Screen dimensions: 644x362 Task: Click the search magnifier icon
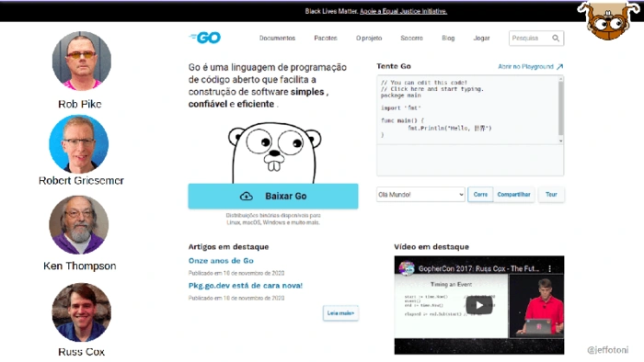click(x=556, y=38)
